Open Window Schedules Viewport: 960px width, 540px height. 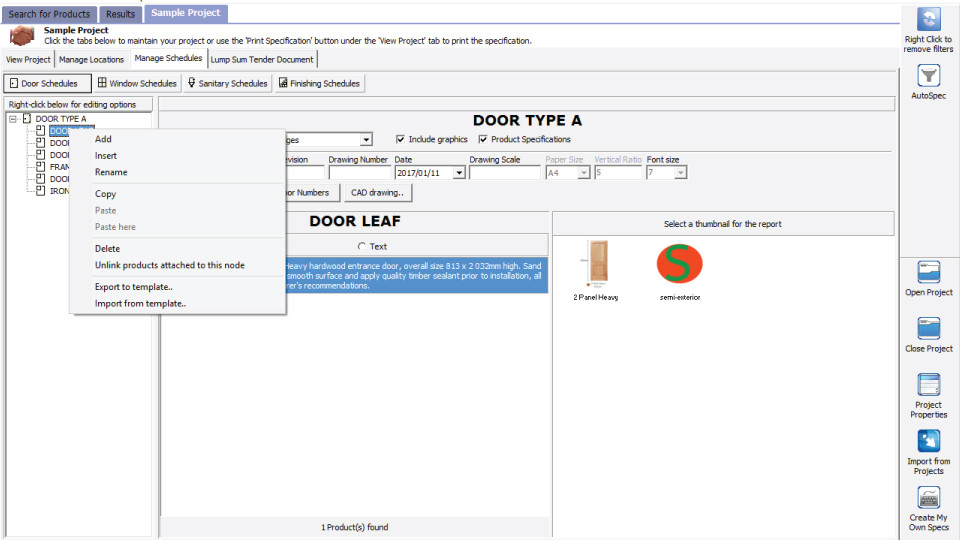coord(137,83)
